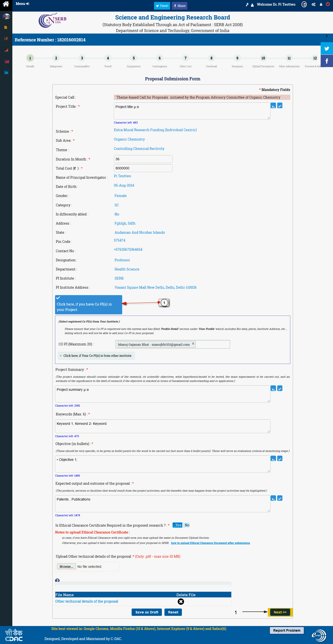This screenshot has height=644, width=333.
Task: Click the orange document icon in sidebar
Action: coord(6,28)
